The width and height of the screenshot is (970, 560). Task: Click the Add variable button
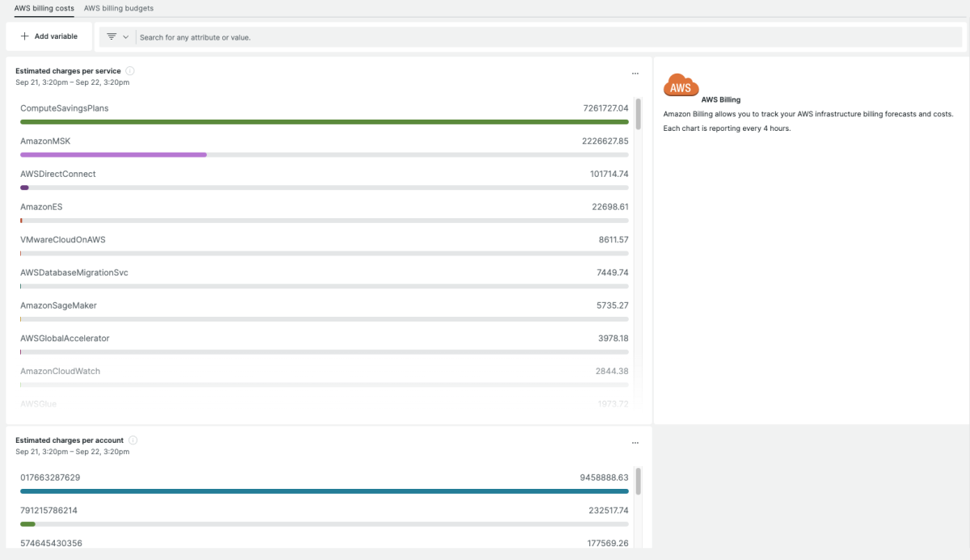pyautogui.click(x=48, y=36)
